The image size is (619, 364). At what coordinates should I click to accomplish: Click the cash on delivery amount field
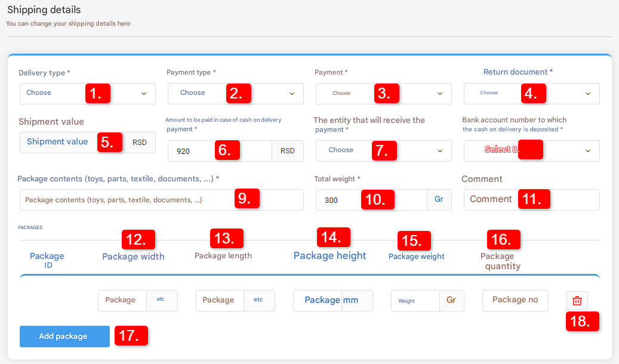[219, 152]
